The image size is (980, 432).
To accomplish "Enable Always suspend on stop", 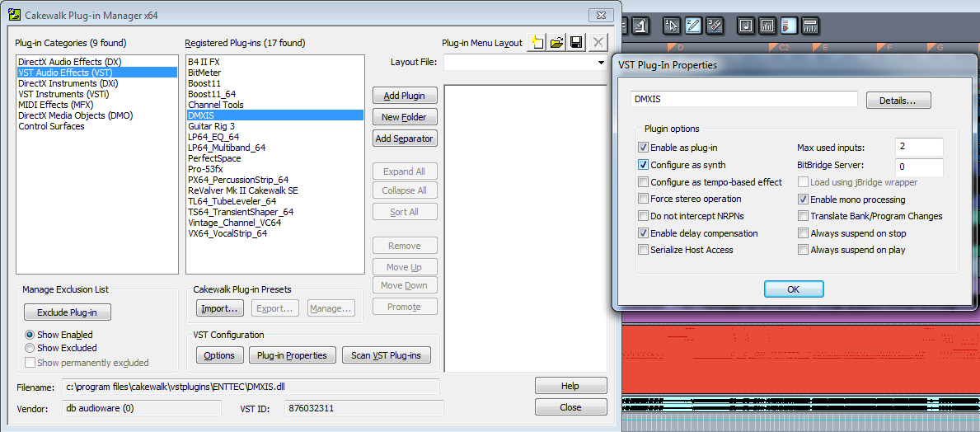I will pyautogui.click(x=803, y=233).
